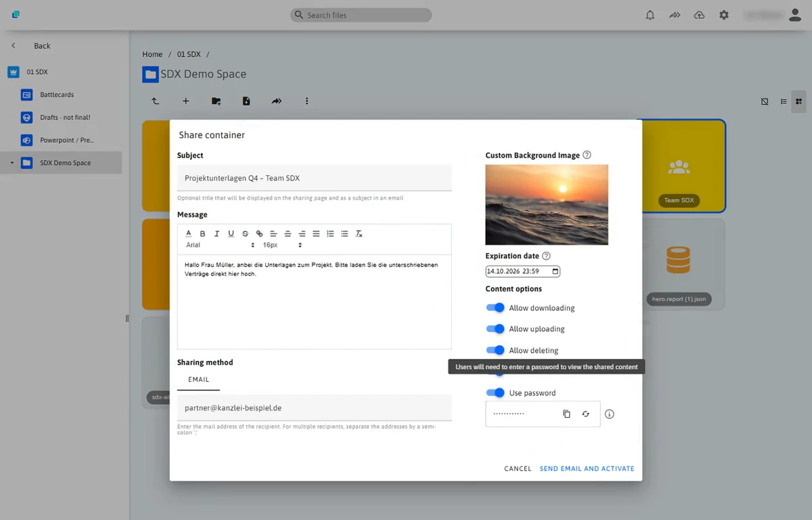
Task: Open the Powerpoint / Pre... sidebar item
Action: pos(67,140)
